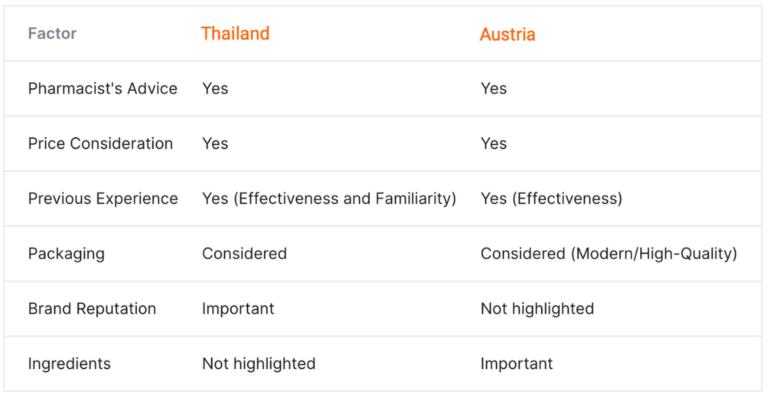The image size is (768, 398).
Task: Click 'Yes (Effectiveness and Familiarity)' cell
Action: (x=329, y=198)
